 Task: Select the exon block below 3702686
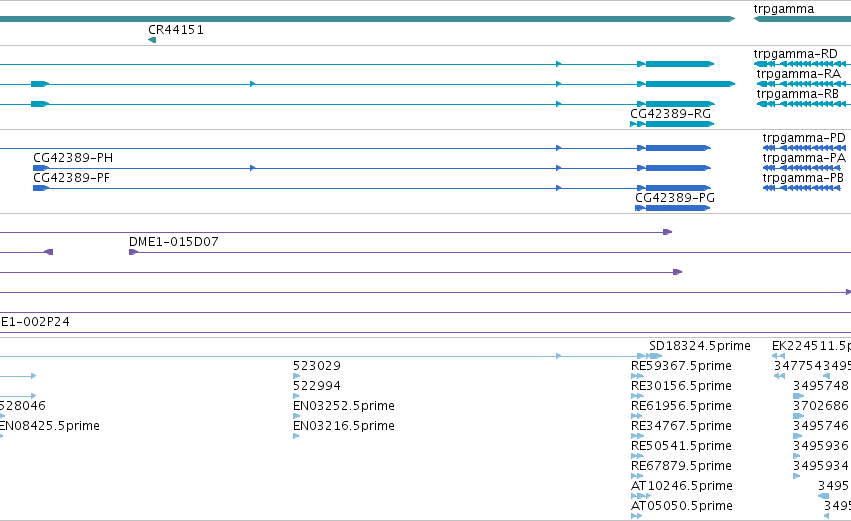click(798, 416)
